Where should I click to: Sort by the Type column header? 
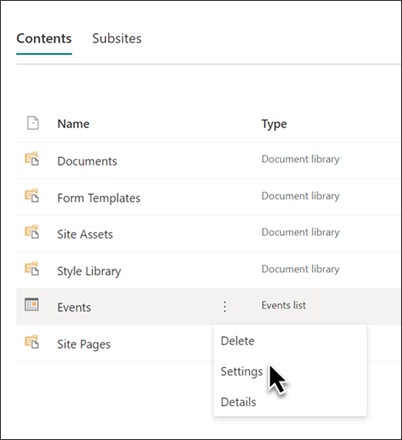click(274, 124)
